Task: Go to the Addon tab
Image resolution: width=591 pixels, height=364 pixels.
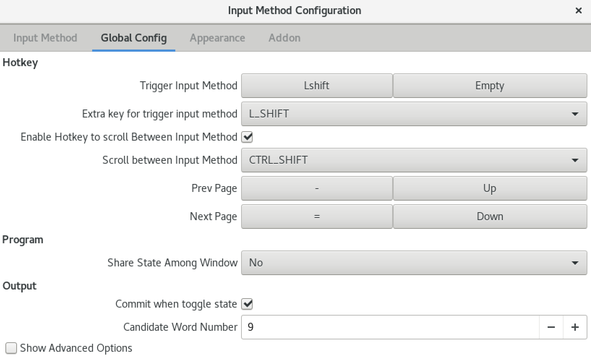Action: [284, 38]
